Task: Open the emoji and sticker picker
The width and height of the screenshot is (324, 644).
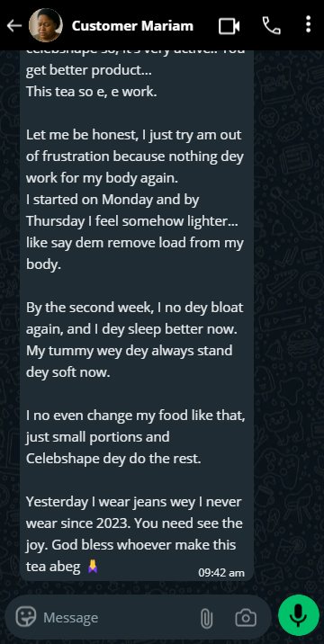Action: pyautogui.click(x=26, y=617)
